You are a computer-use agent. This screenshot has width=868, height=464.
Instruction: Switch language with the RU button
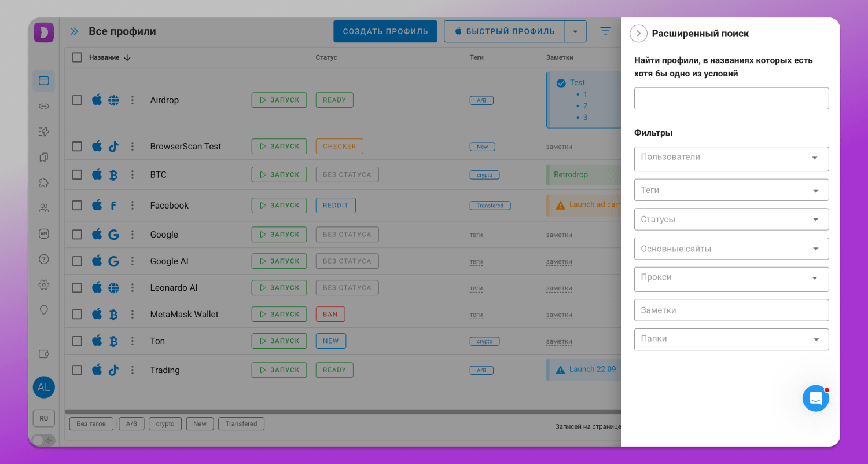pos(44,418)
